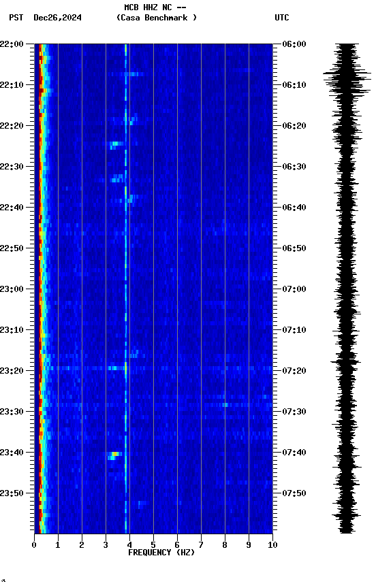Click the '06:20' UTC time label
The width and height of the screenshot is (376, 588).
click(294, 126)
